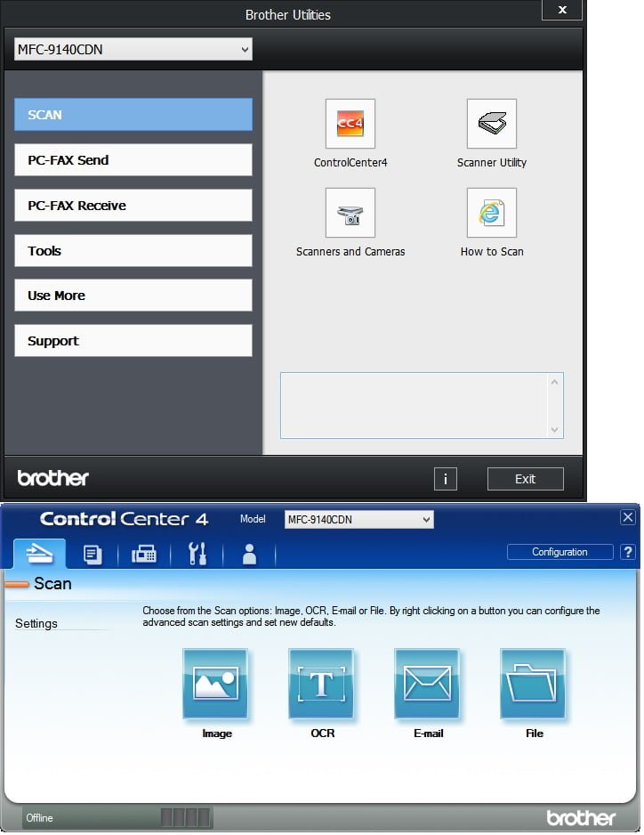The width and height of the screenshot is (644, 835).
Task: Click the scroll up arrow in description box
Action: (554, 382)
